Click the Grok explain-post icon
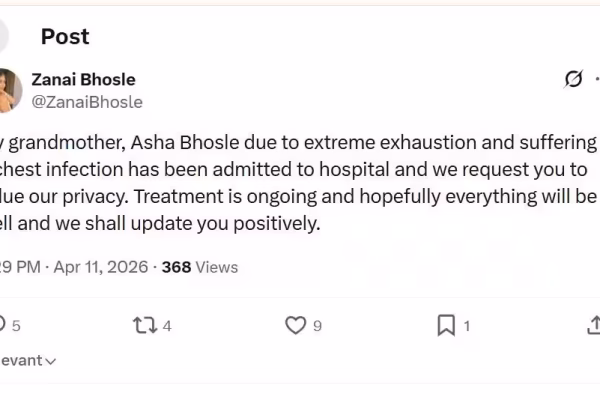Image resolution: width=600 pixels, height=400 pixels. click(574, 79)
